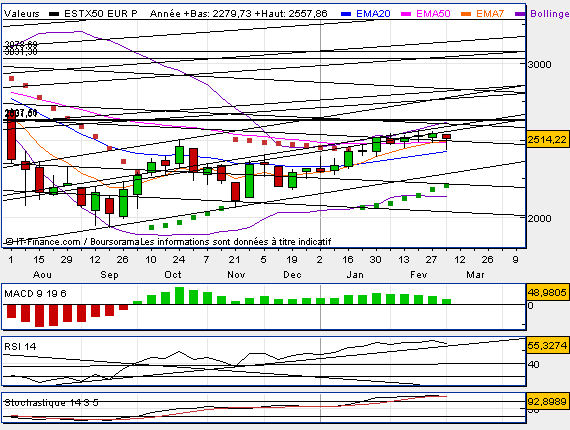This screenshot has width=570, height=430.
Task: Click the IT-Finance.com / Boursorama copyright text
Action: pos(73,242)
